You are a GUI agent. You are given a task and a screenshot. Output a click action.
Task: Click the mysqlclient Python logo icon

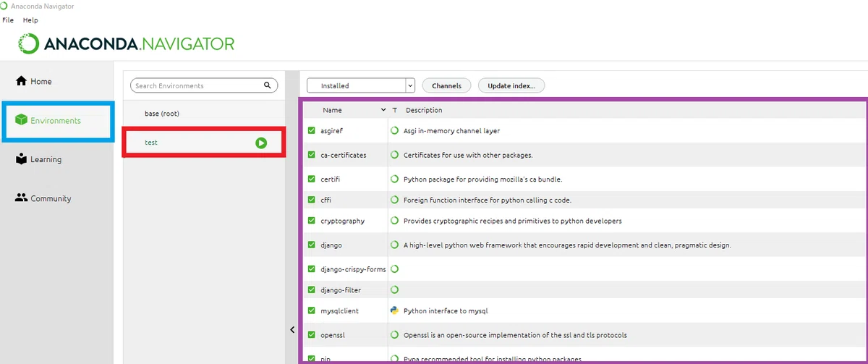(395, 310)
